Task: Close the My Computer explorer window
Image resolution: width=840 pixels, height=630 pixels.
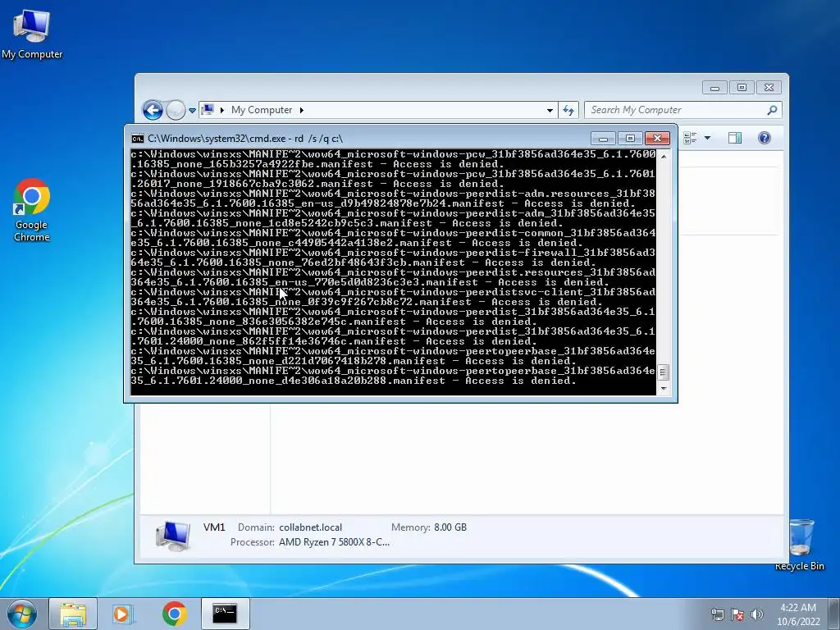Action: (769, 87)
